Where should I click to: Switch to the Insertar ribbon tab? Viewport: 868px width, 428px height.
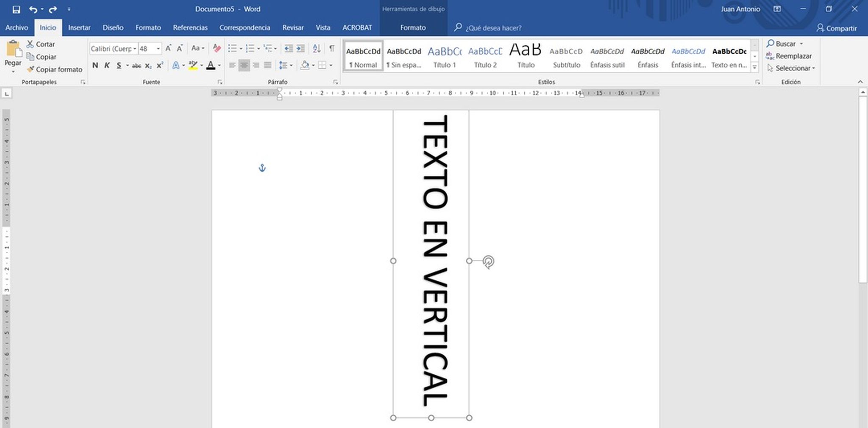click(79, 27)
